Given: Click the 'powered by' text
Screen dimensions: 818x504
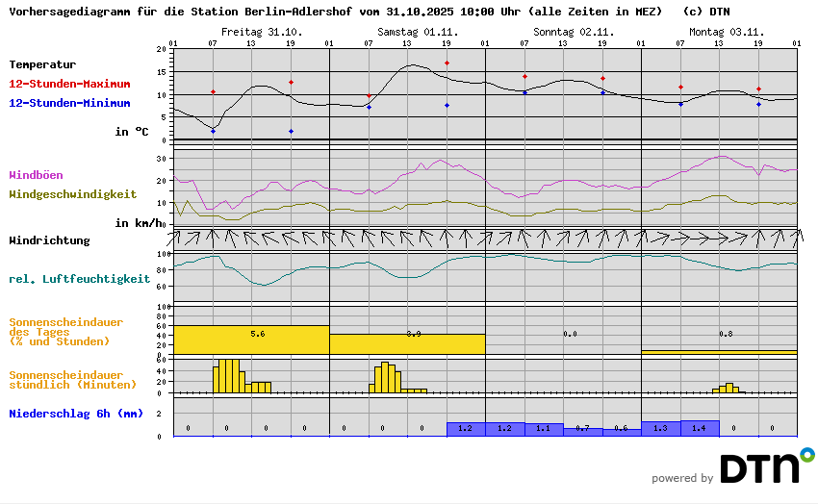Looking at the screenshot, I should coord(682,478).
